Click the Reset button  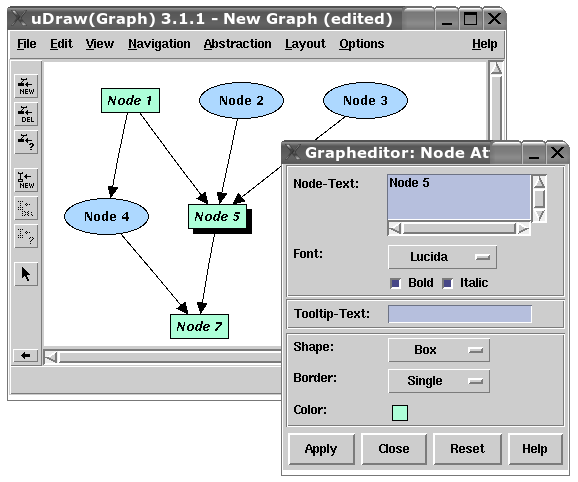(467, 449)
